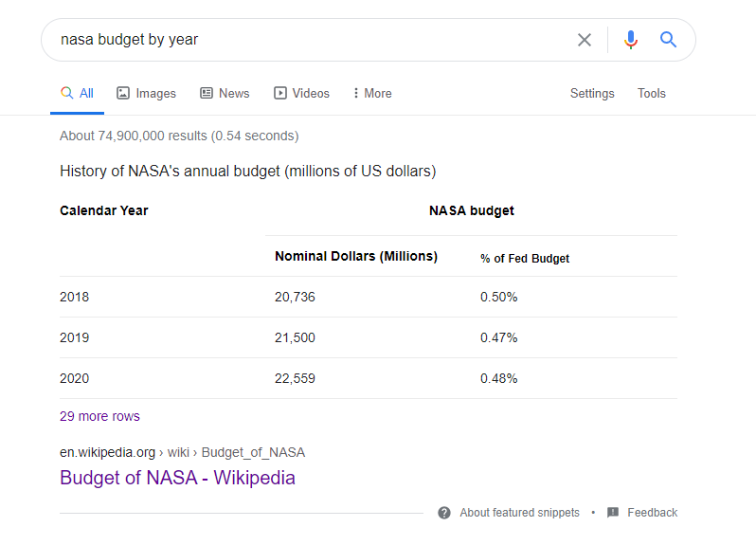The image size is (756, 545).
Task: Open the "Budget of NASA - Wikipedia" result
Action: pos(177,478)
